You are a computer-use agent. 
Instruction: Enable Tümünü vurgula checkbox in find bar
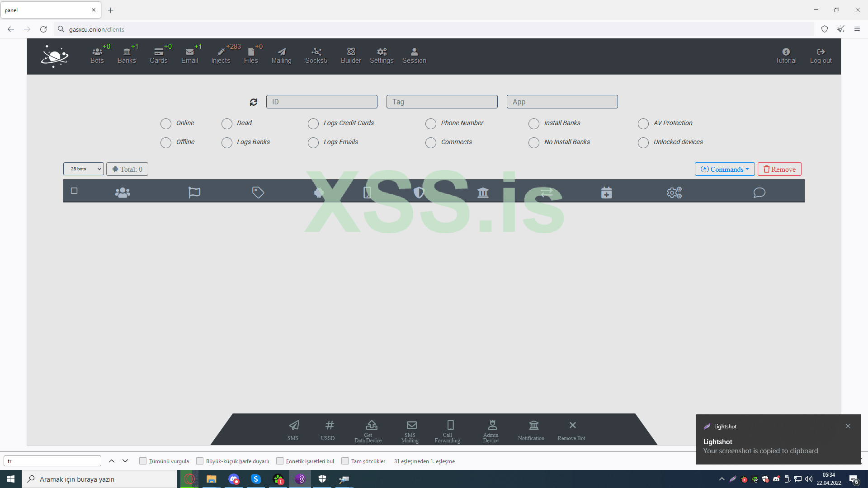pyautogui.click(x=143, y=461)
